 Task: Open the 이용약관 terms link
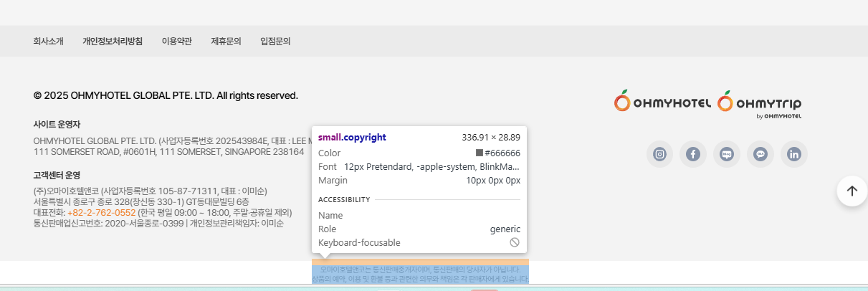coord(176,42)
